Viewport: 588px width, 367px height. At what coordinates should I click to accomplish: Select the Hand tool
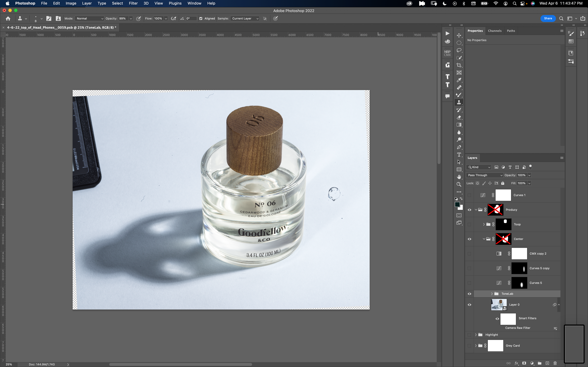[x=459, y=177]
